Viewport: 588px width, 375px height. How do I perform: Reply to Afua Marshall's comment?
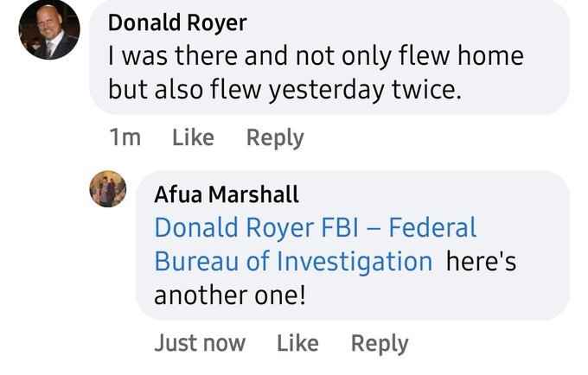point(379,343)
